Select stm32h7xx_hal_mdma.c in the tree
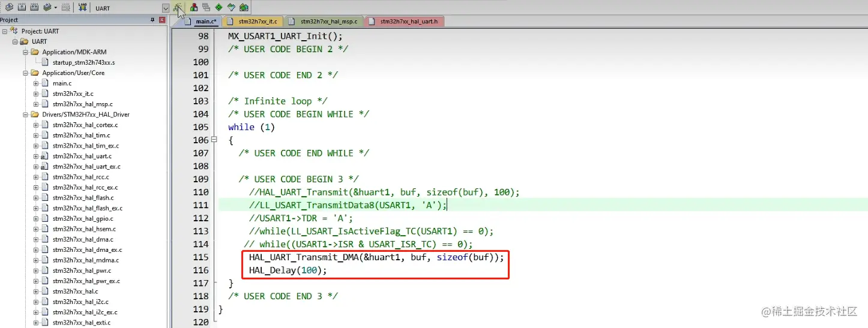Image resolution: width=868 pixels, height=328 pixels. click(x=85, y=260)
